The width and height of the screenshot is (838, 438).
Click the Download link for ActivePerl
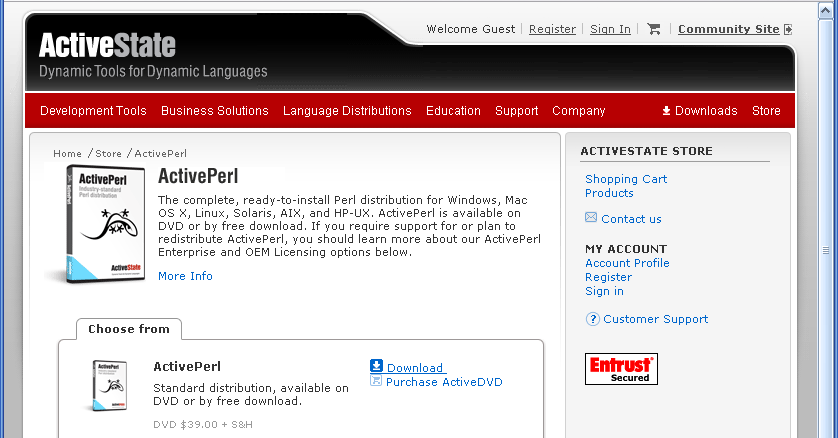coord(415,367)
